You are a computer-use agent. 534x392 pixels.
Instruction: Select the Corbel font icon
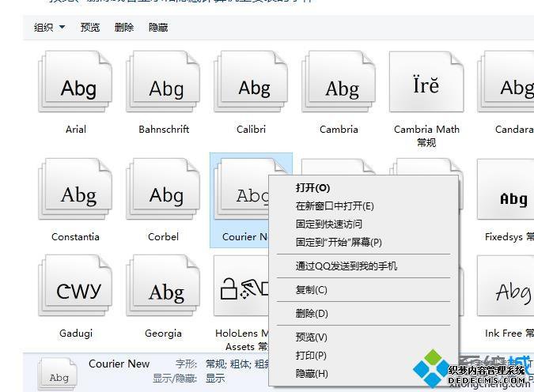tap(163, 189)
